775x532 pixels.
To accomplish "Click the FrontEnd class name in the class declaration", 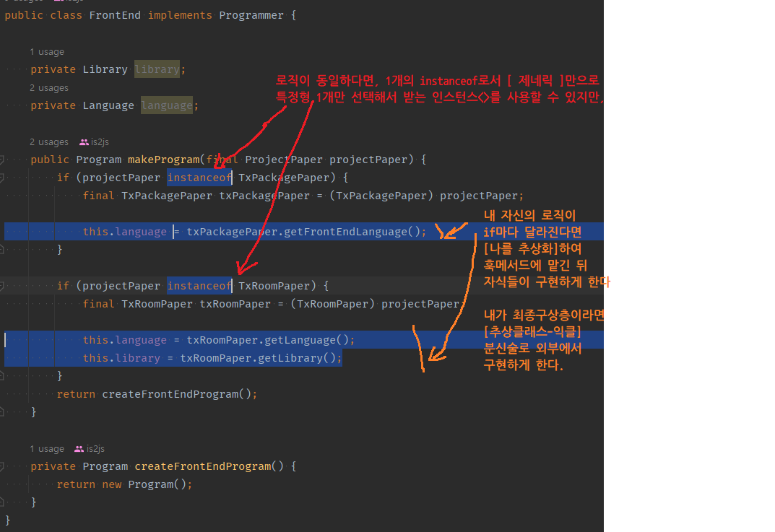I will point(115,15).
